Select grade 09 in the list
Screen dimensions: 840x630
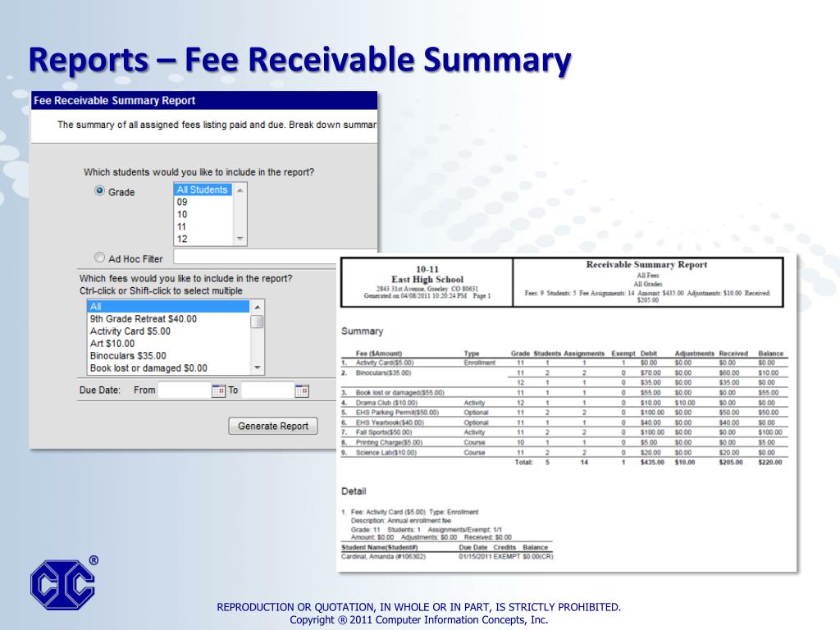203,202
